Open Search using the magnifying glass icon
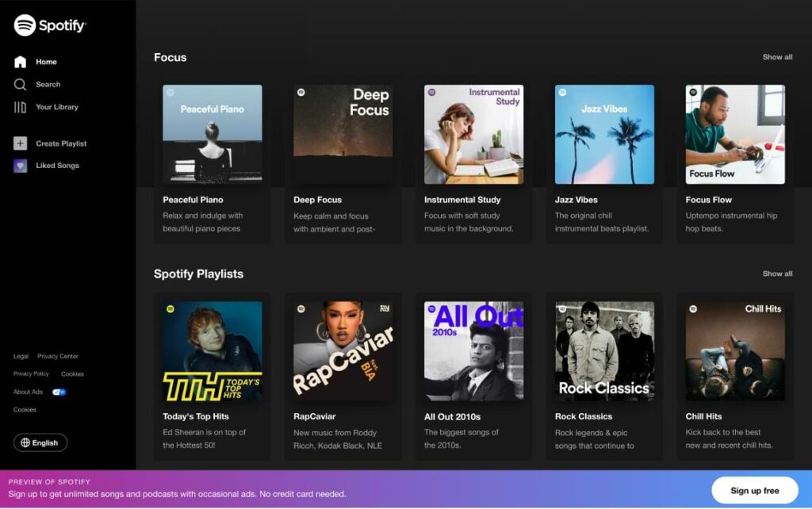 tap(19, 84)
